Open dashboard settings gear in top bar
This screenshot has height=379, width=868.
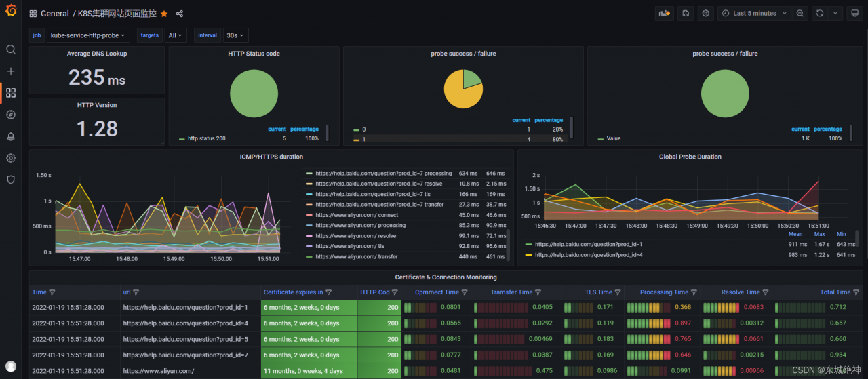(706, 14)
